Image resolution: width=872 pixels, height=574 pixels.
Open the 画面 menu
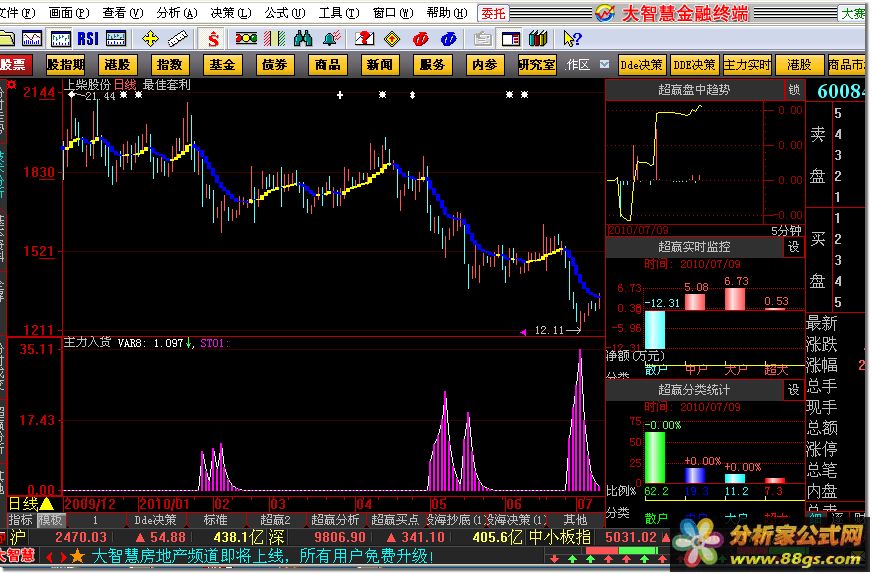[69, 12]
